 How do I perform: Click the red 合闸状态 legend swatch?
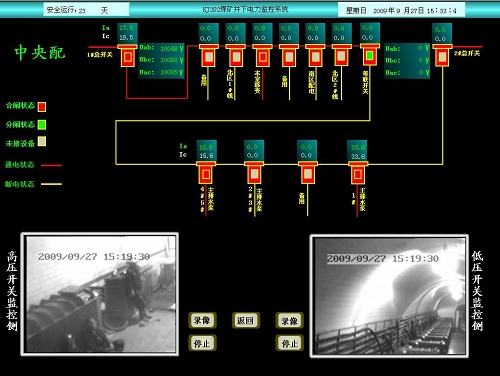point(42,107)
